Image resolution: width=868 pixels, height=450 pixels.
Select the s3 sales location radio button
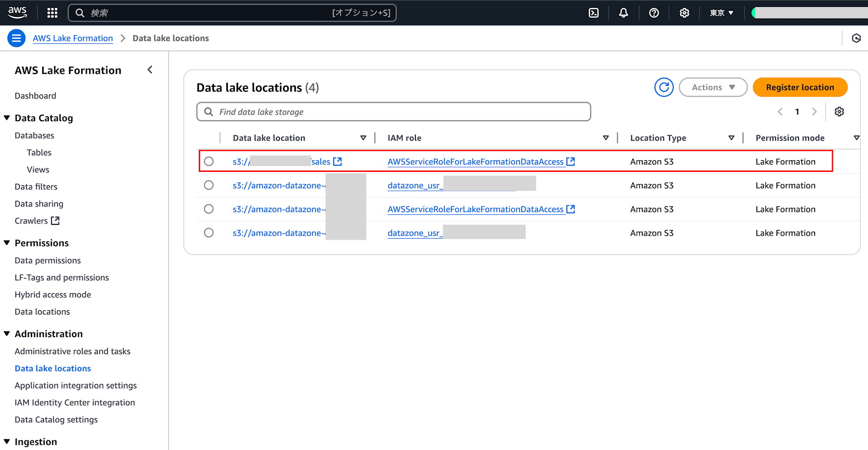point(209,161)
